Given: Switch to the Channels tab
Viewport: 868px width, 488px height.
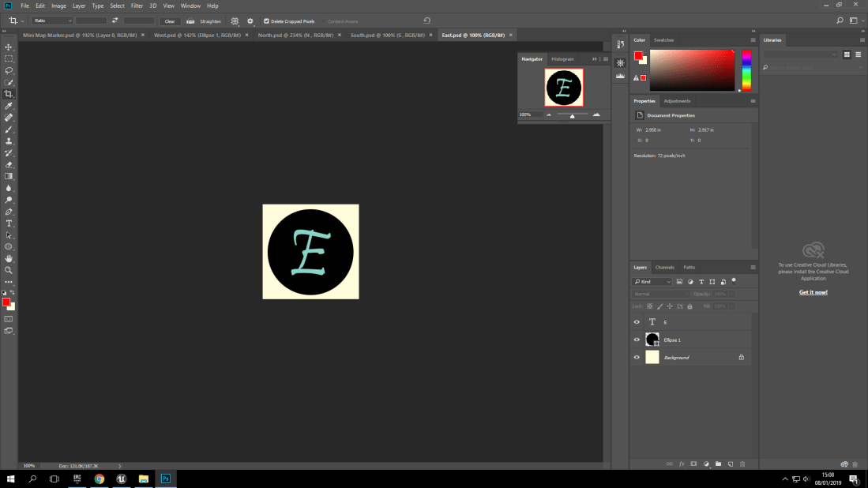Looking at the screenshot, I should tap(664, 268).
